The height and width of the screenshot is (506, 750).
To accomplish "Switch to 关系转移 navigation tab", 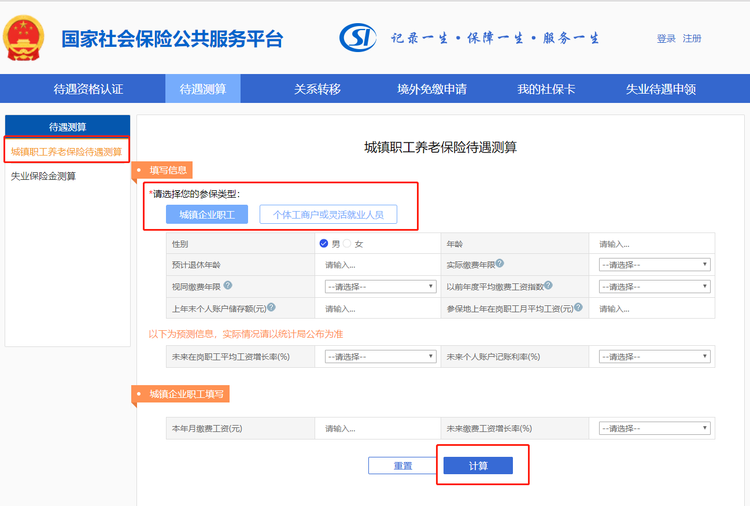I will [x=317, y=89].
